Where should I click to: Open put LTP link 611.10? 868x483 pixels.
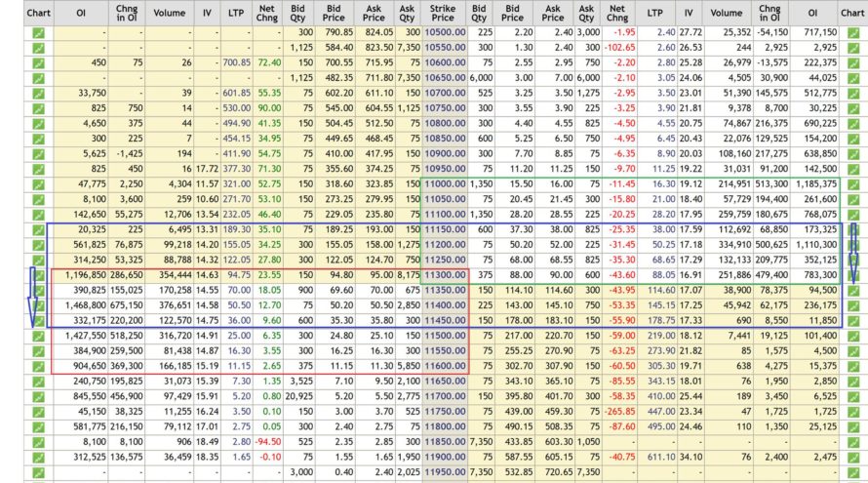coord(661,457)
